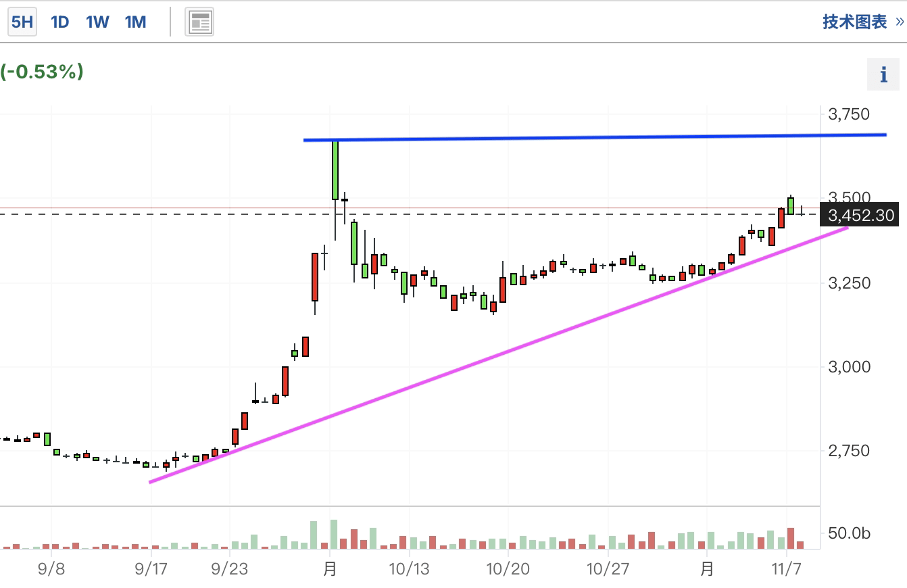
Task: Click the 9/8 date label
Action: [x=51, y=569]
